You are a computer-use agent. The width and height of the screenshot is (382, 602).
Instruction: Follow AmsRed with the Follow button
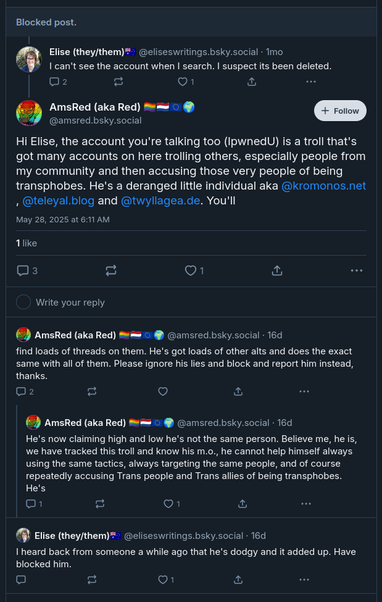pos(340,111)
